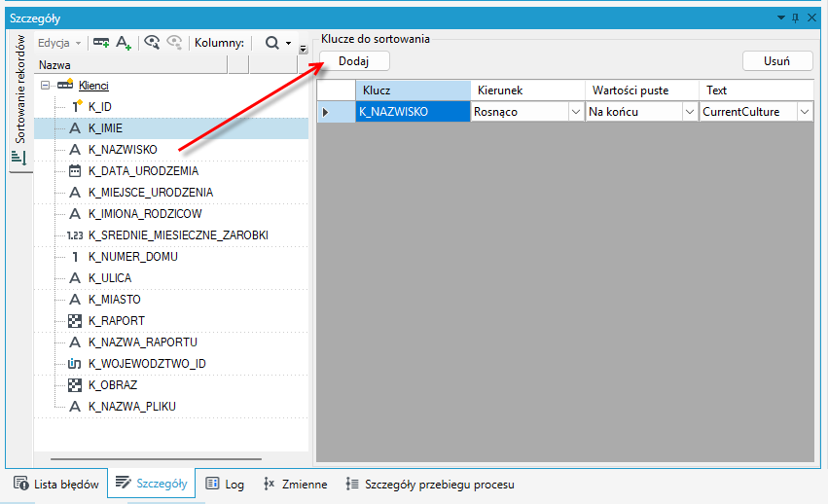Viewport: 828px width, 504px height.
Task: Click the K_NAZWISKO key cell in grid
Action: pos(413,112)
